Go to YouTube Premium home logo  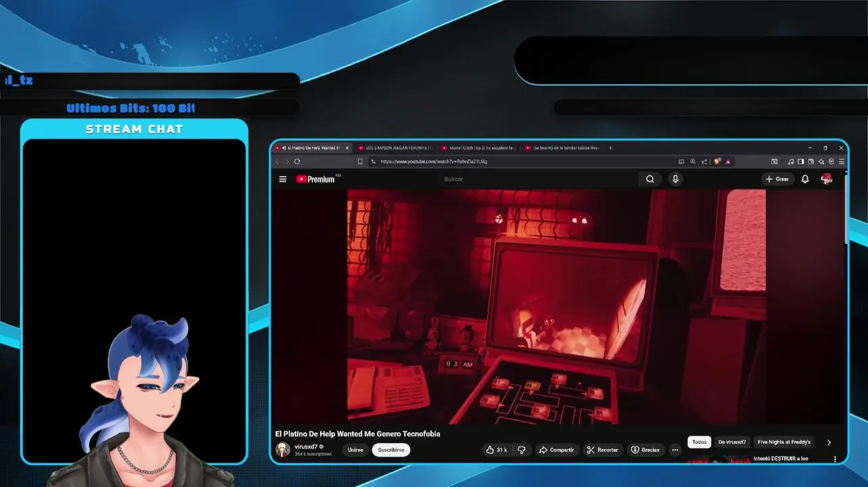[x=315, y=179]
